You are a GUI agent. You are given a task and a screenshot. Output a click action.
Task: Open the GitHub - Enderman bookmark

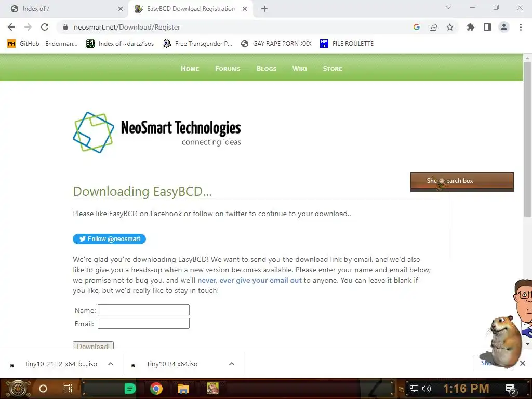pos(43,44)
